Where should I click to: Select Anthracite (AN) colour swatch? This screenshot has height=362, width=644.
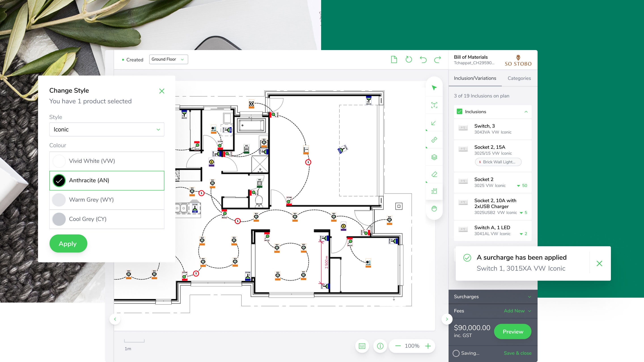click(x=59, y=180)
